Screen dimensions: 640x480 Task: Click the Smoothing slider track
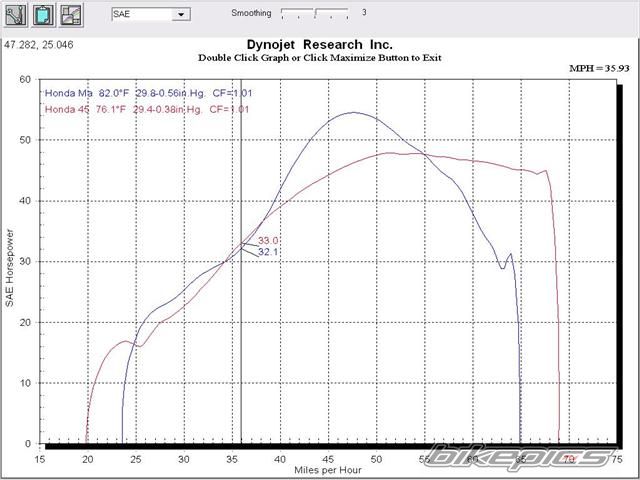(x=315, y=13)
